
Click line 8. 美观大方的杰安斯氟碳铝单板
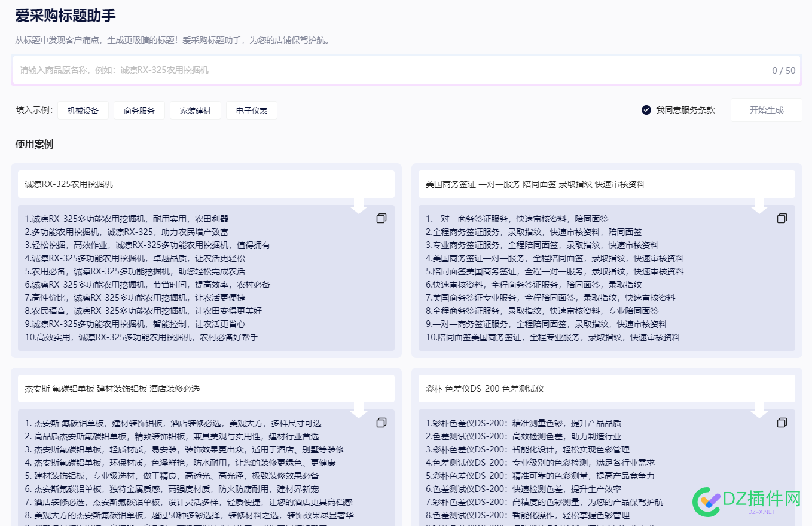[x=190, y=515]
